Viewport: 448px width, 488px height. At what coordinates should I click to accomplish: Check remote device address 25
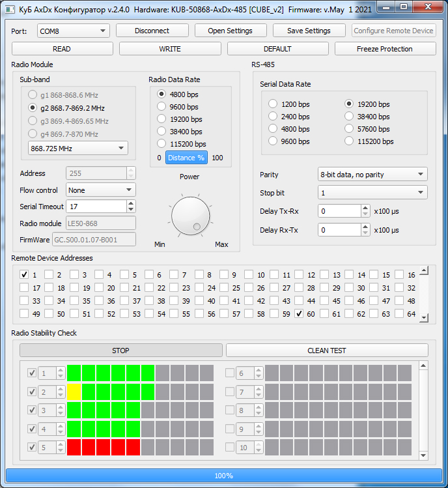(x=224, y=287)
